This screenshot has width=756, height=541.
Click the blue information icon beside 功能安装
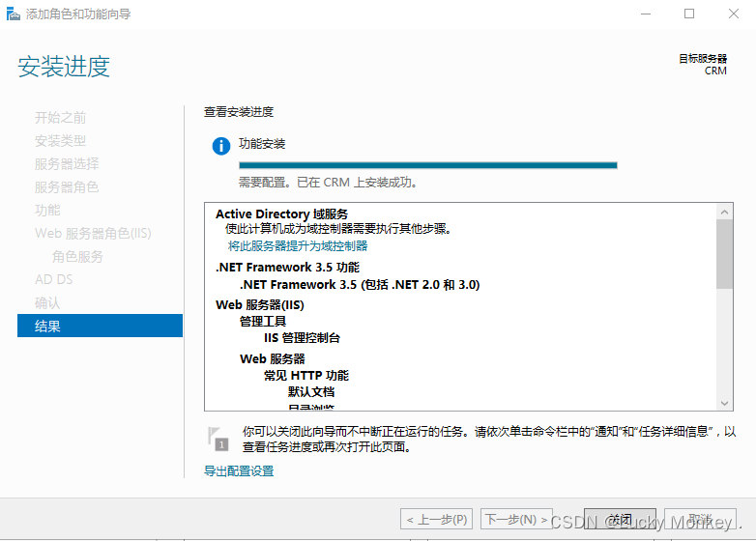tap(221, 146)
